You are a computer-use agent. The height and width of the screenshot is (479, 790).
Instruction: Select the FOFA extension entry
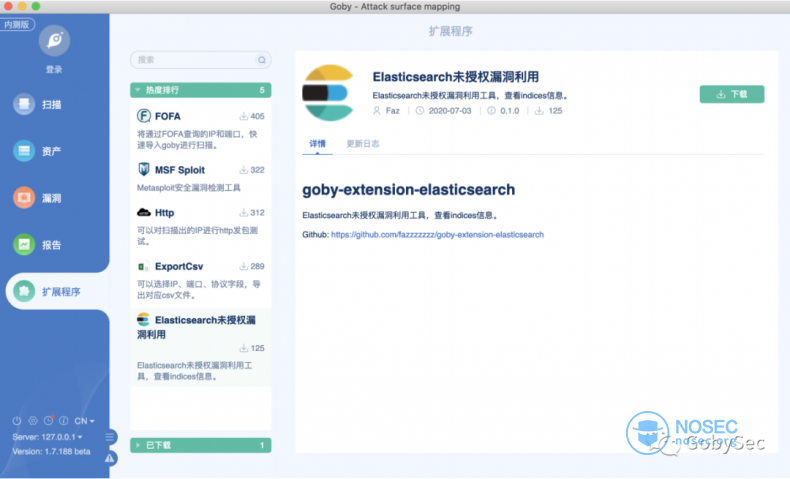201,129
